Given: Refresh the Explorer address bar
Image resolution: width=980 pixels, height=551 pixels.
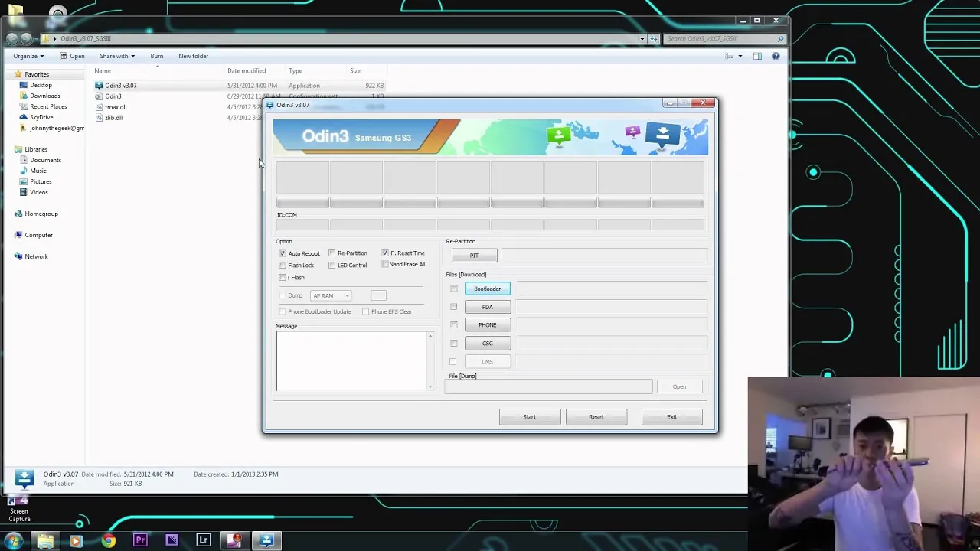Looking at the screenshot, I should tap(654, 38).
